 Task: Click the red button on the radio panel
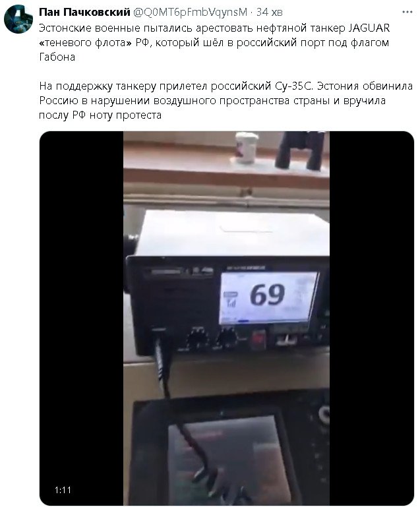point(259,340)
